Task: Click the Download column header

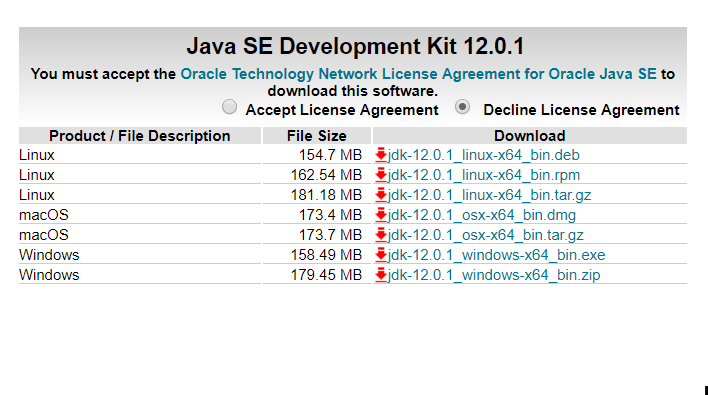Action: pyautogui.click(x=530, y=135)
